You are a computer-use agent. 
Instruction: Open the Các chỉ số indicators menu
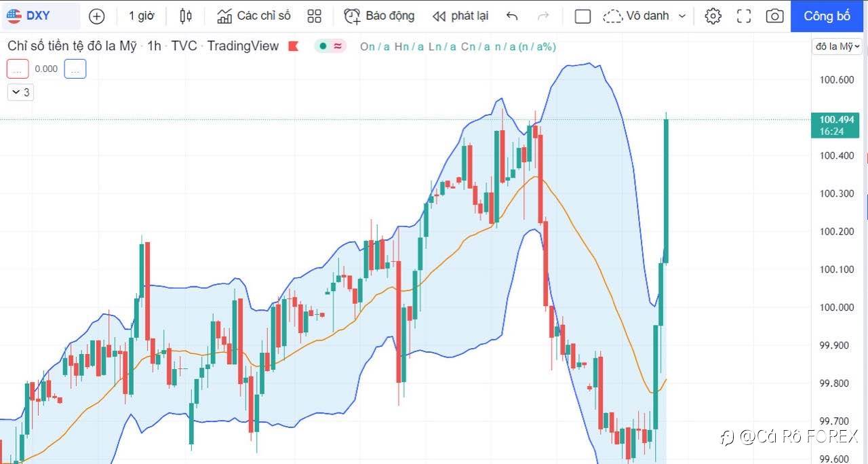pos(254,16)
